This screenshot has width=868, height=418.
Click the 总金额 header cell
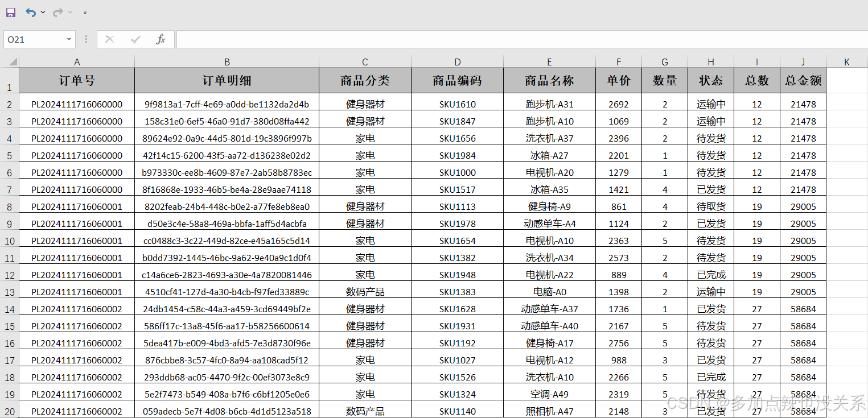pyautogui.click(x=803, y=81)
